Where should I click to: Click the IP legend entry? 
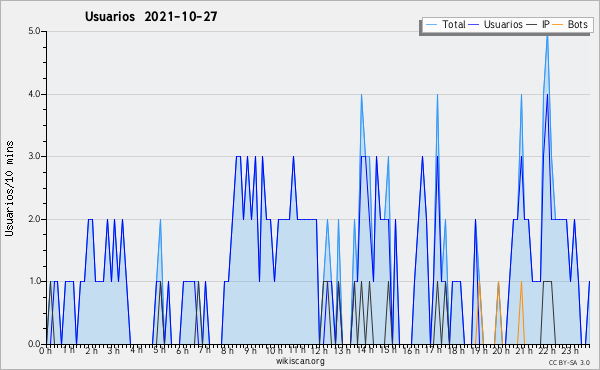coord(538,24)
